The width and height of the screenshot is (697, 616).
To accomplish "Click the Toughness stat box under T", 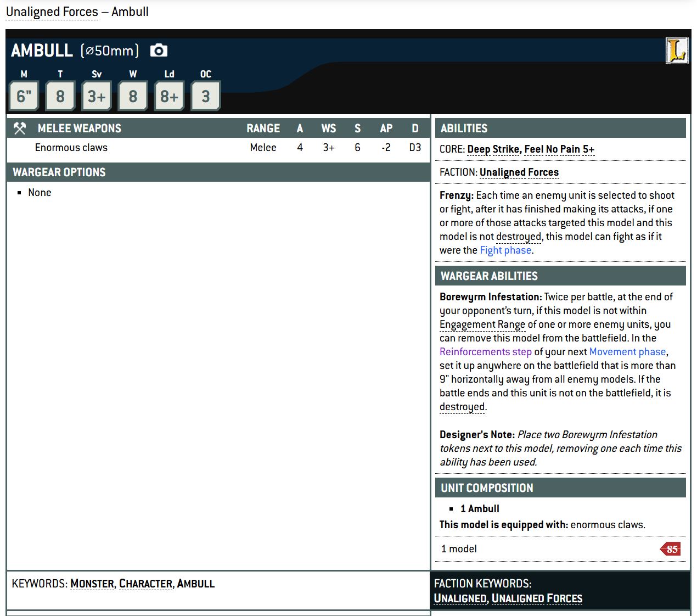I will [x=60, y=96].
